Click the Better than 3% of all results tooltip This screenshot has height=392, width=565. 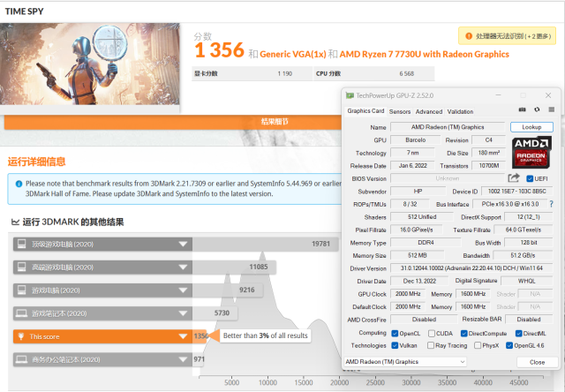(265, 335)
